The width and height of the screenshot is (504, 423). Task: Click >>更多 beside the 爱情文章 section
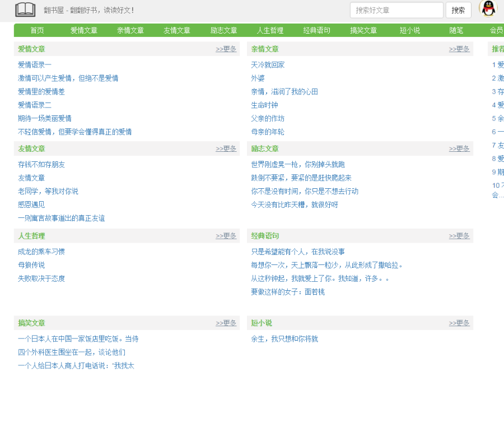pyautogui.click(x=226, y=49)
